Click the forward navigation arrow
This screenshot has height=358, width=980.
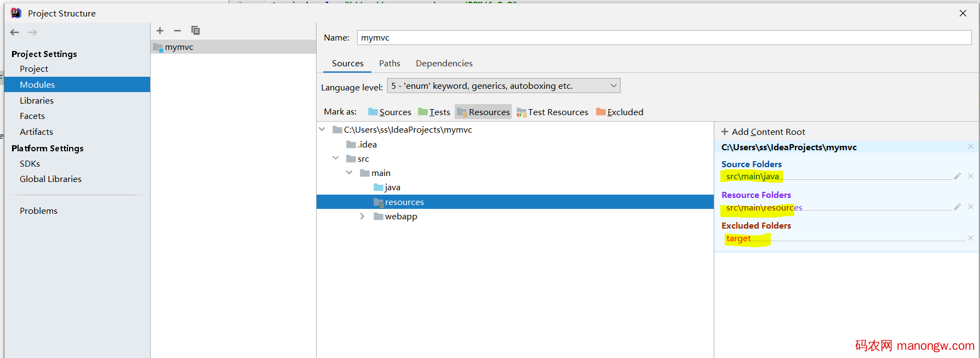pos(33,32)
